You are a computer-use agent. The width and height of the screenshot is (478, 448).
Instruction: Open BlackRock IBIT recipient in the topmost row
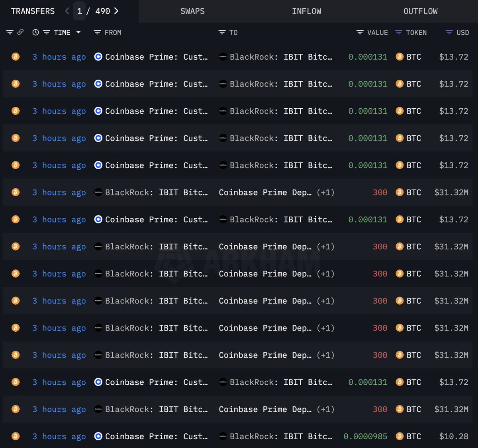[281, 57]
